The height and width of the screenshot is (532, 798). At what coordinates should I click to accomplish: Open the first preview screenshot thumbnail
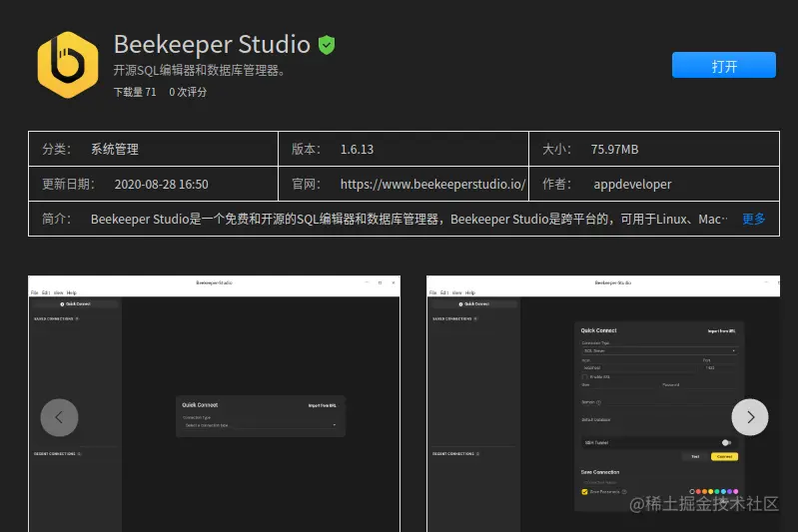[x=215, y=404]
